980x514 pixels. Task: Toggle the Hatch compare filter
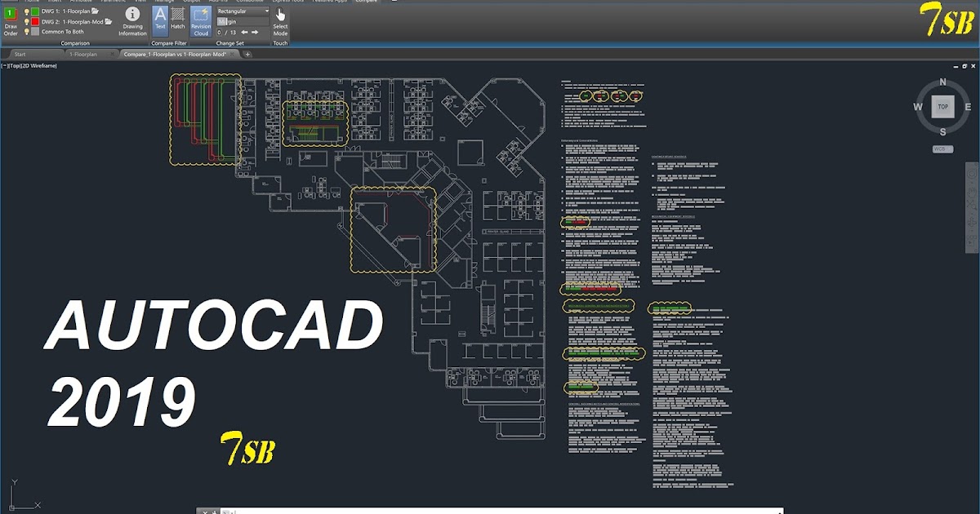177,19
